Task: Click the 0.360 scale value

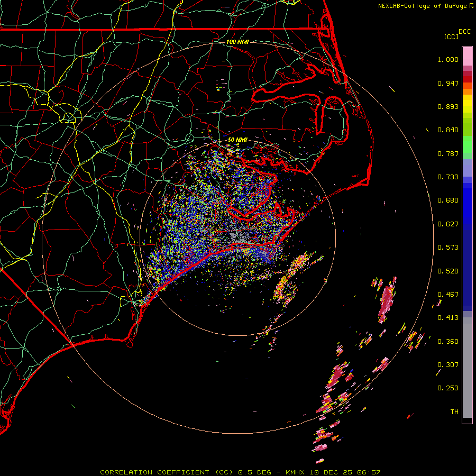Action: coord(448,342)
